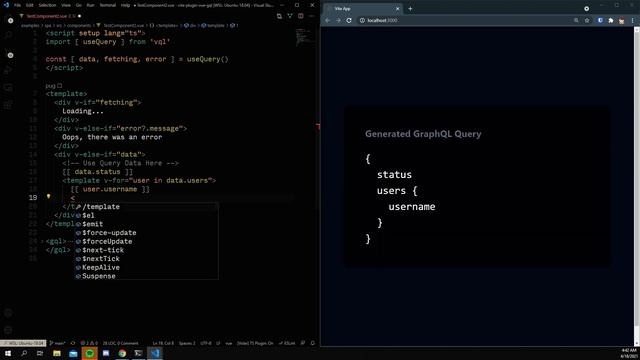This screenshot has height=360, width=640.
Task: Toggle the pug checkbox above template
Action: pos(60,86)
